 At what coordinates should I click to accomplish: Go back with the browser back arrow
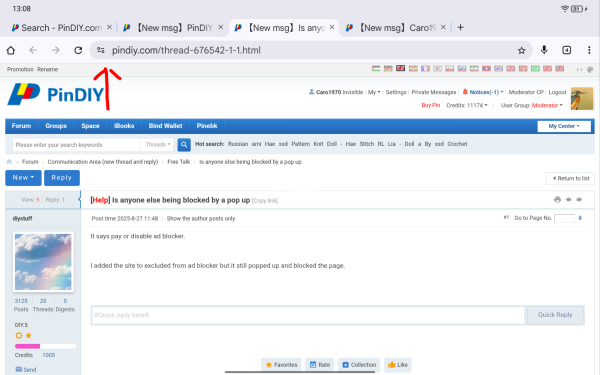[33, 50]
